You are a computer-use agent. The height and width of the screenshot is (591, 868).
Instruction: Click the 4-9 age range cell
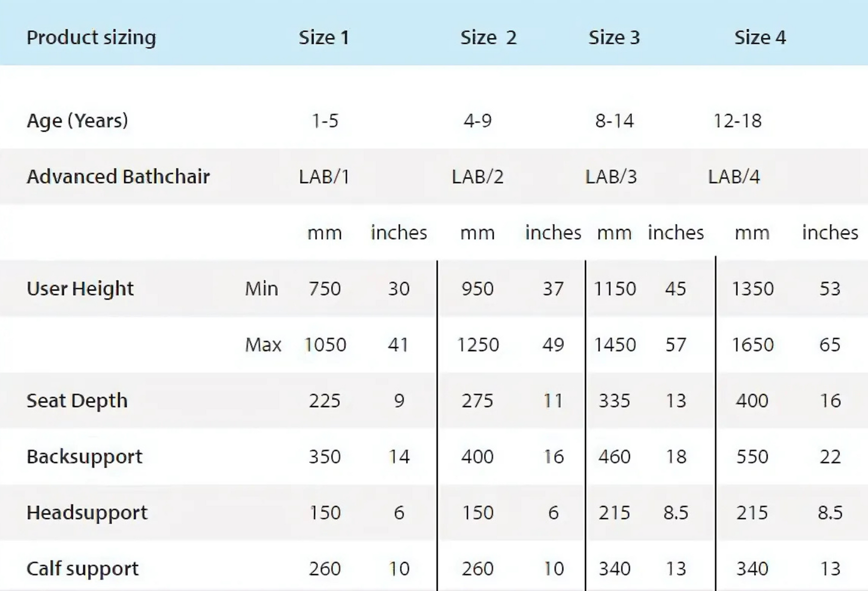pos(477,121)
